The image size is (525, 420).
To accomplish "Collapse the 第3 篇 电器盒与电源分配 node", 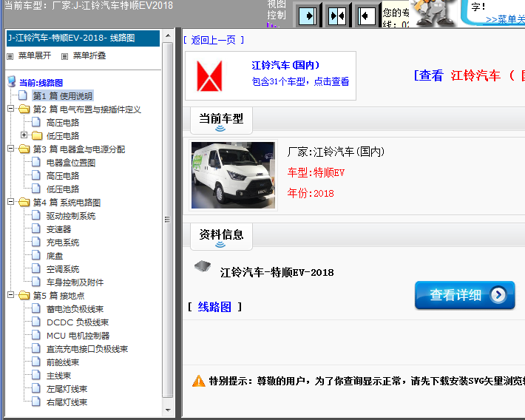I will pos(10,149).
